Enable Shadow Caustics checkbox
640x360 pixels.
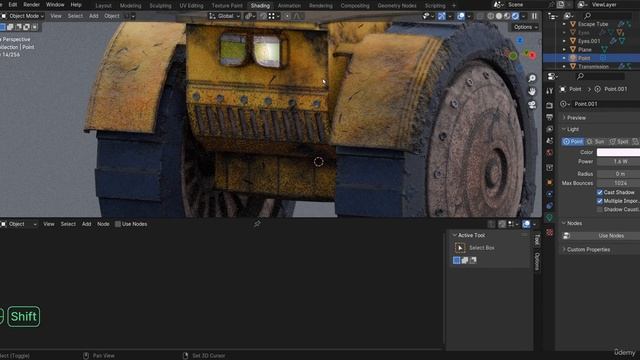tap(600, 209)
